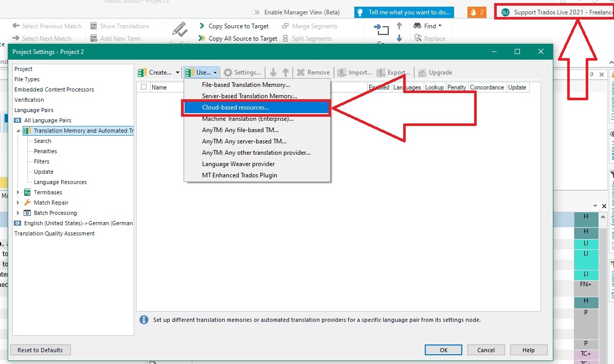
Task: Check the box beside the Name column header
Action: (x=143, y=87)
